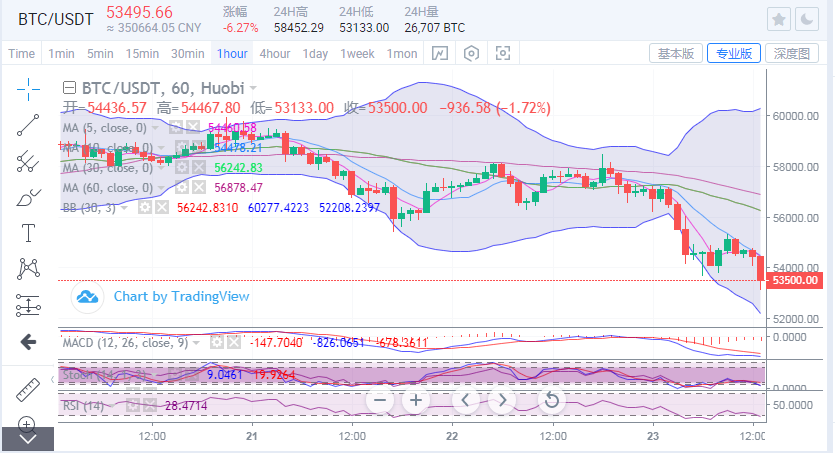
Task: Click the 24H high value 58452.29
Action: click(x=299, y=28)
